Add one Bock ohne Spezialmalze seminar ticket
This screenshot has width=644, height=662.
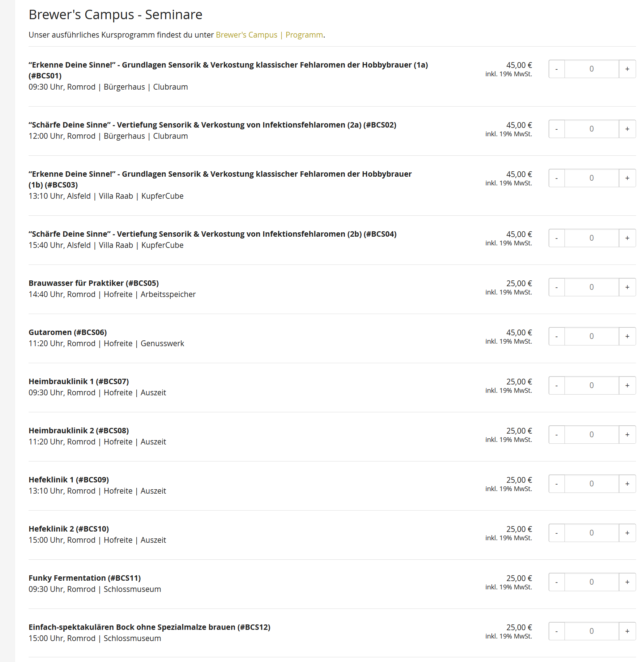coord(627,631)
